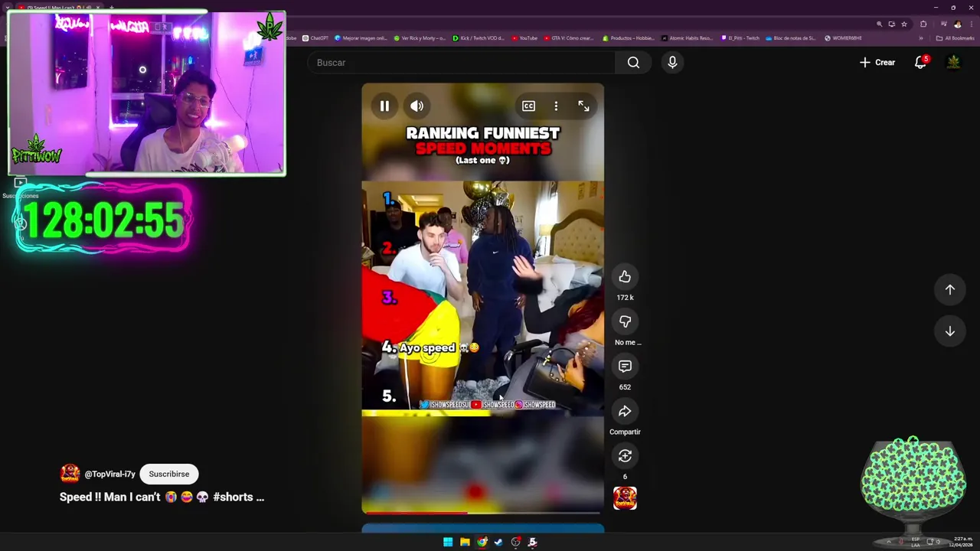The image size is (980, 551).
Task: Open the 652 comments panel
Action: (x=625, y=367)
